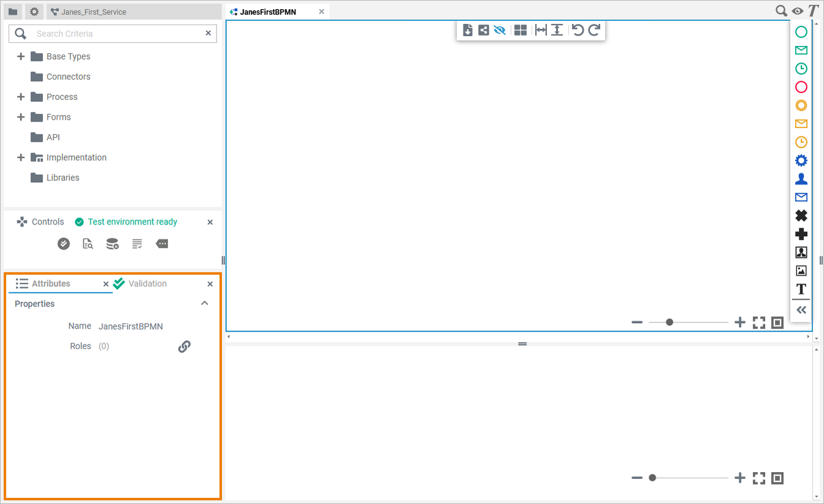Select the red end event element
The height and width of the screenshot is (504, 824).
point(801,86)
